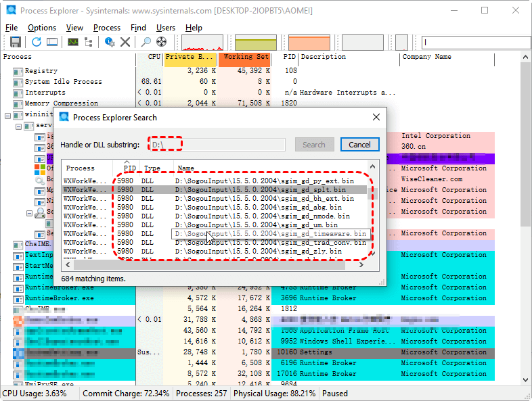
Task: Open the System Information graph icon
Action: [x=73, y=42]
